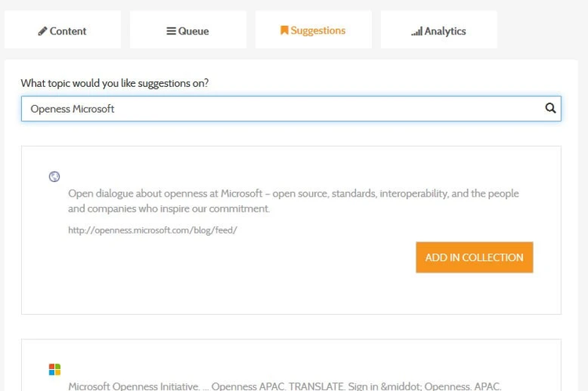The height and width of the screenshot is (391, 588).
Task: Open the Content tab
Action: pyautogui.click(x=63, y=31)
